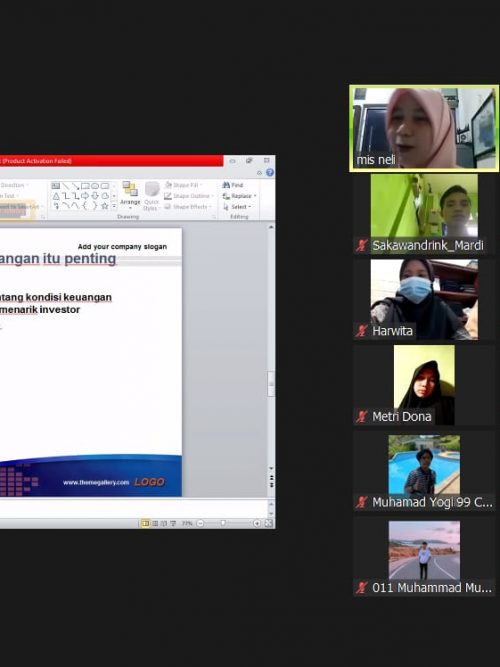Click the Quick Styles button
This screenshot has height=667, width=500.
tap(151, 196)
